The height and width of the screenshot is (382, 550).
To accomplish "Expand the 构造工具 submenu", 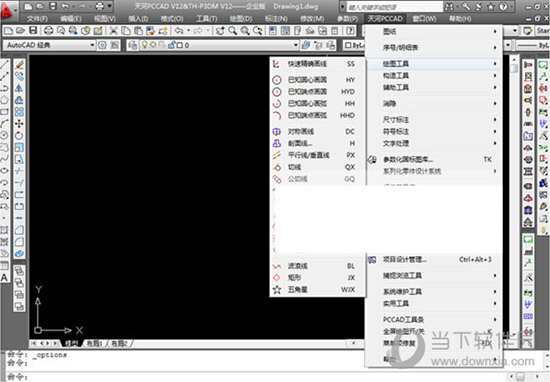I will 434,75.
